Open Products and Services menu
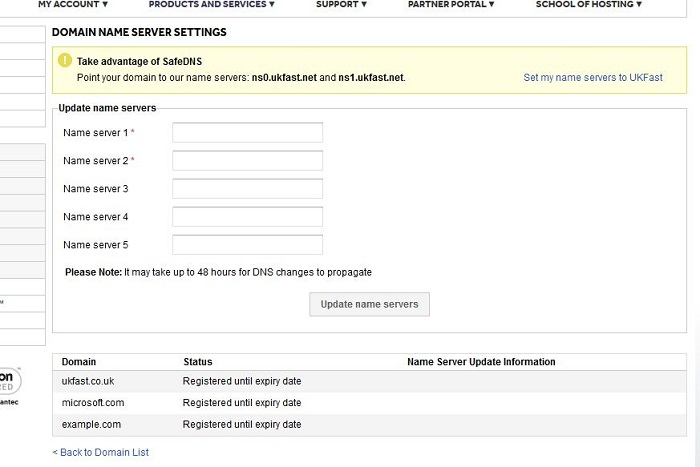 (211, 4)
